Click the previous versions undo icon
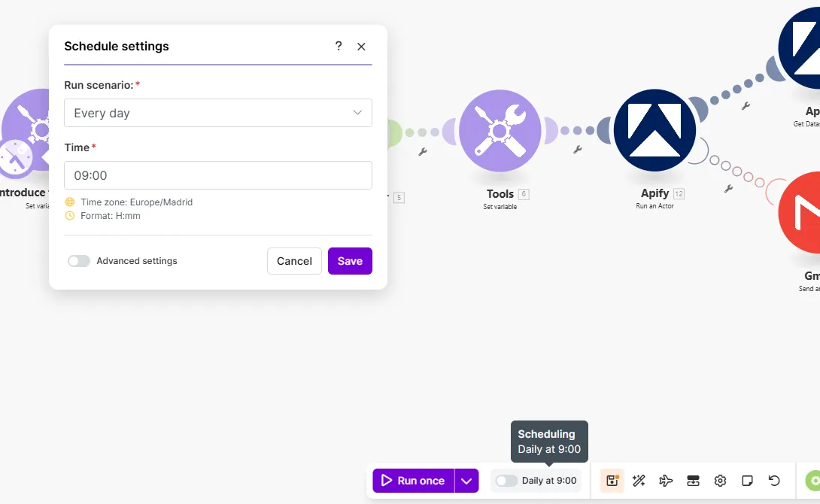Image resolution: width=820 pixels, height=504 pixels. tap(774, 480)
